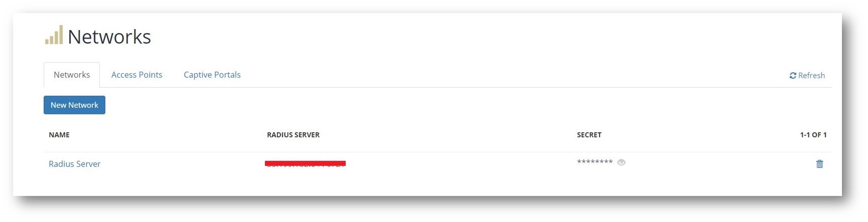Click the Refresh text link
Viewport: 868px width, 222px height.
(811, 76)
